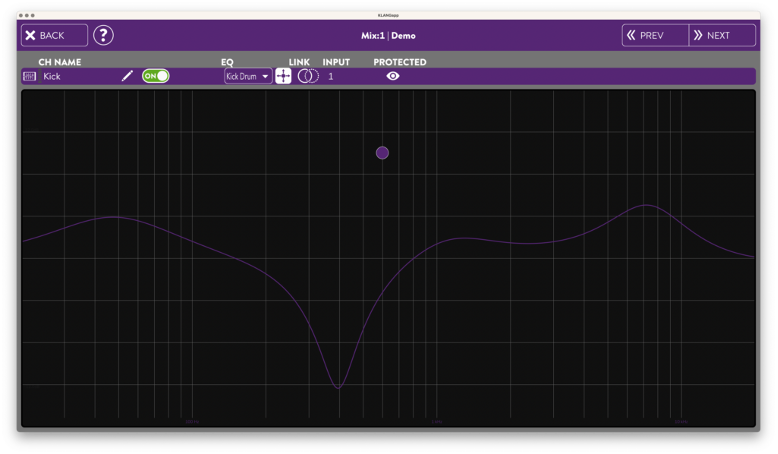
Task: Edit the channel name with the pencil icon
Action: coord(128,76)
